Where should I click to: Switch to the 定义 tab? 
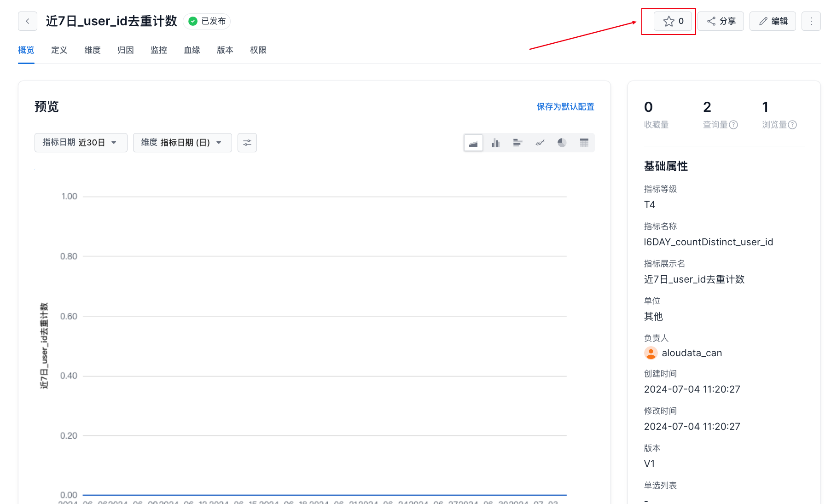(x=59, y=50)
